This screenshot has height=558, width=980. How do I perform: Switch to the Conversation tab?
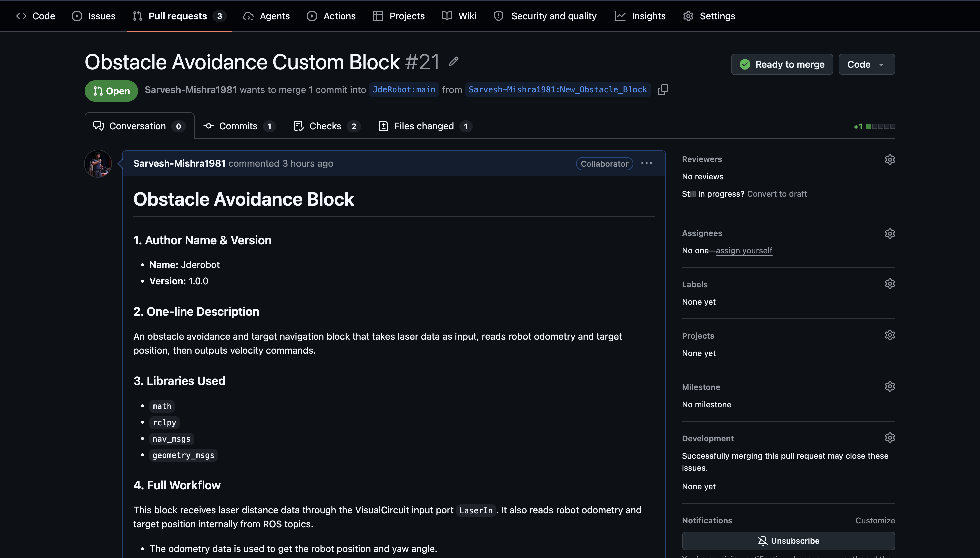point(139,126)
